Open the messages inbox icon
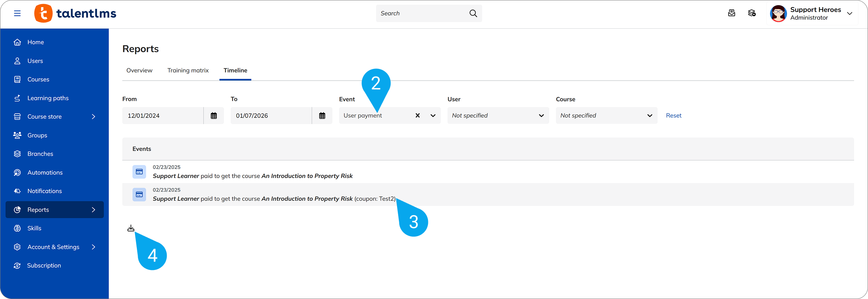Image resolution: width=868 pixels, height=299 pixels. pos(732,13)
